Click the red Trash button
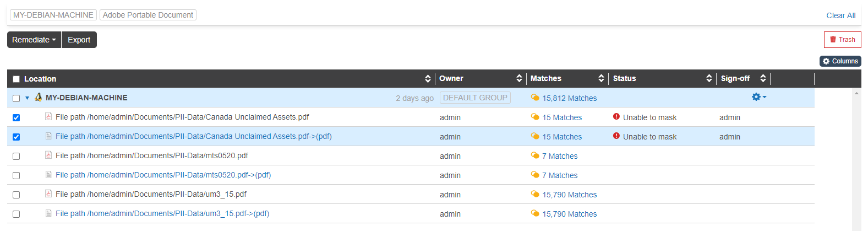 tap(842, 40)
